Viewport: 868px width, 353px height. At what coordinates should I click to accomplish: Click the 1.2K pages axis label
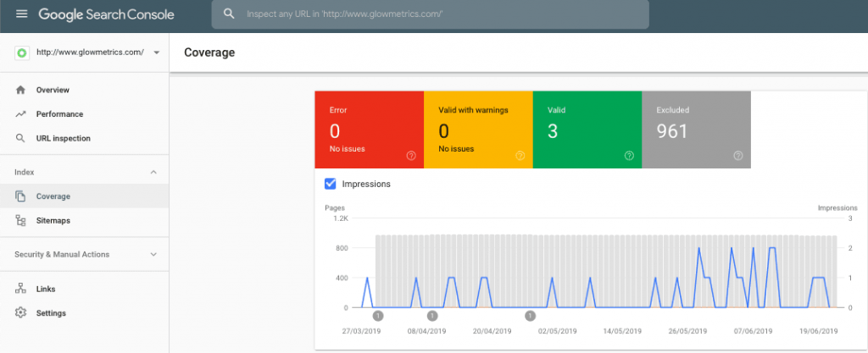click(x=341, y=218)
